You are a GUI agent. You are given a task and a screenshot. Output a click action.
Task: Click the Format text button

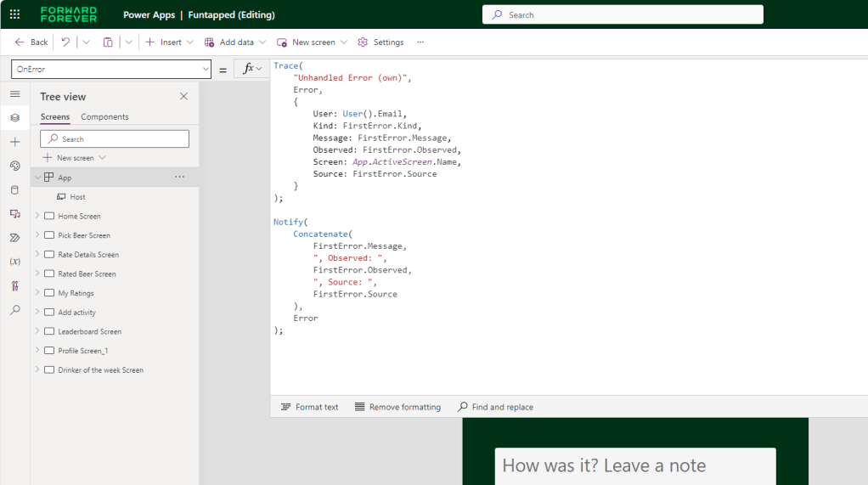(x=309, y=407)
